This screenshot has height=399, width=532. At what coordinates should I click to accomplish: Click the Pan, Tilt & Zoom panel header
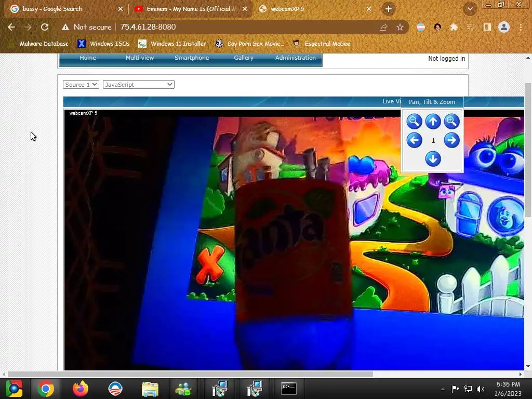(432, 102)
